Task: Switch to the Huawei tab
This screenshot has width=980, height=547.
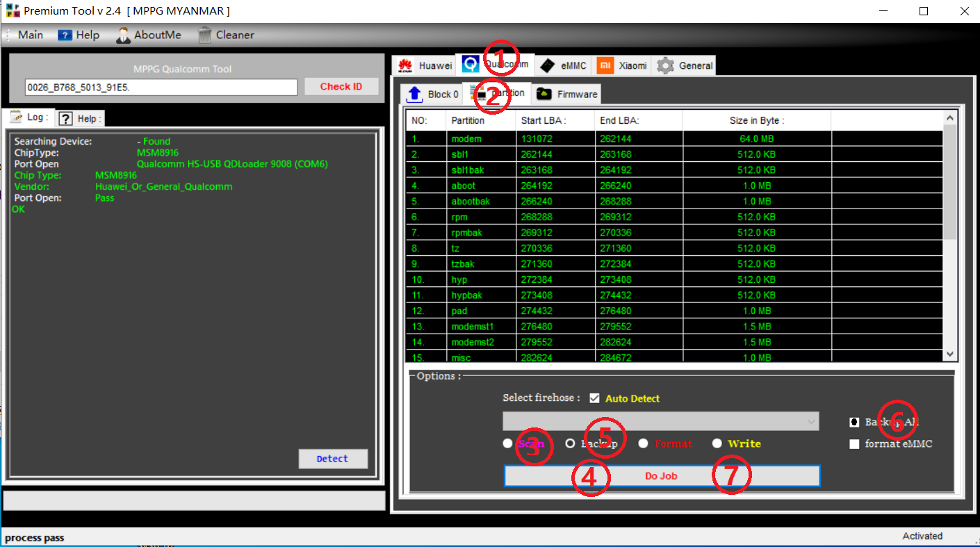Action: (424, 65)
